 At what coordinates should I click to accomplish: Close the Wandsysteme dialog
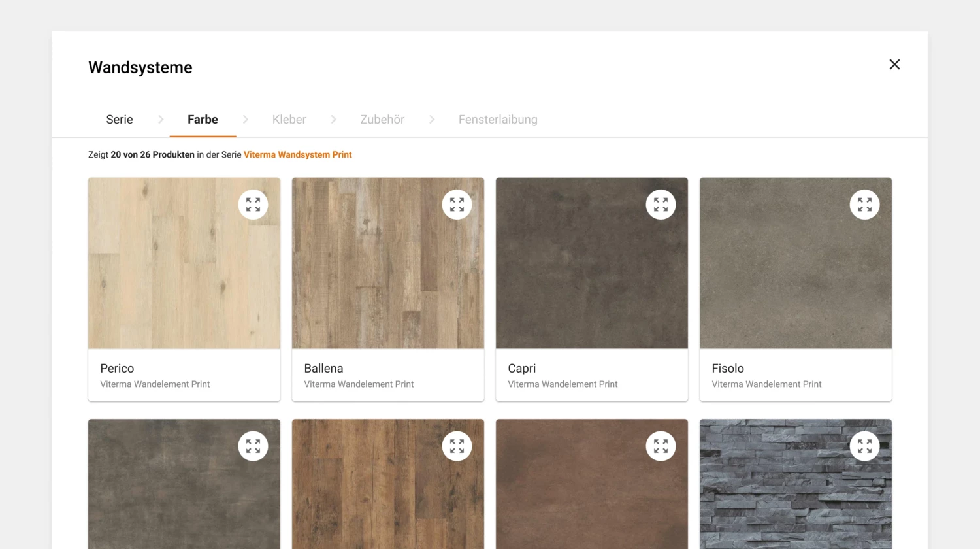(x=894, y=64)
